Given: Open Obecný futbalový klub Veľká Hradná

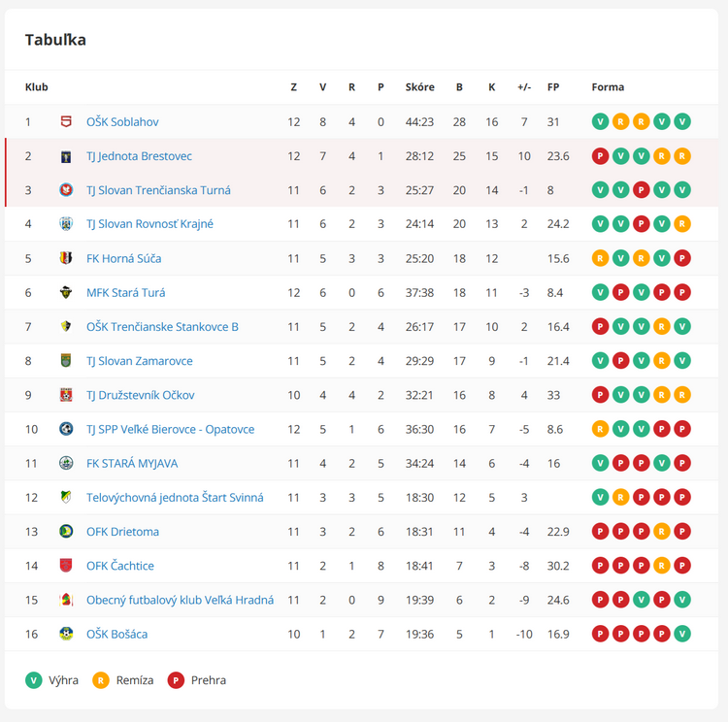Looking at the screenshot, I should pyautogui.click(x=180, y=600).
